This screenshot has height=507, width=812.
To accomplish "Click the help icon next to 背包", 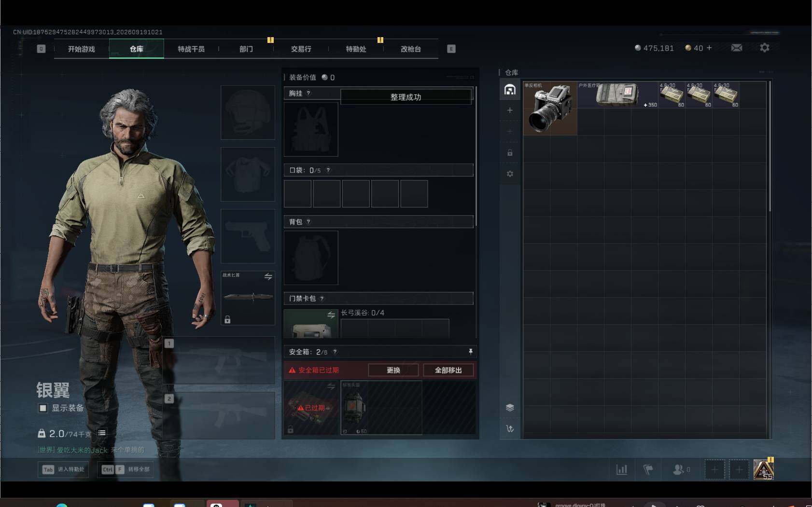I will (308, 222).
